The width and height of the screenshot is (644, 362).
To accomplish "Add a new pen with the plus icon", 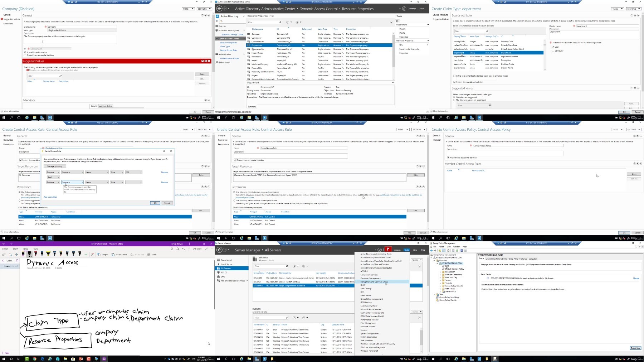I will click(x=86, y=255).
